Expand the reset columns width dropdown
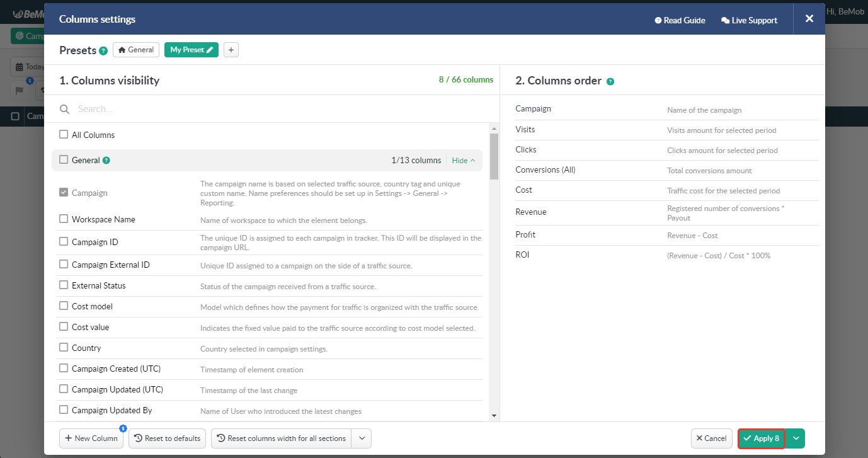The image size is (868, 458). tap(362, 438)
